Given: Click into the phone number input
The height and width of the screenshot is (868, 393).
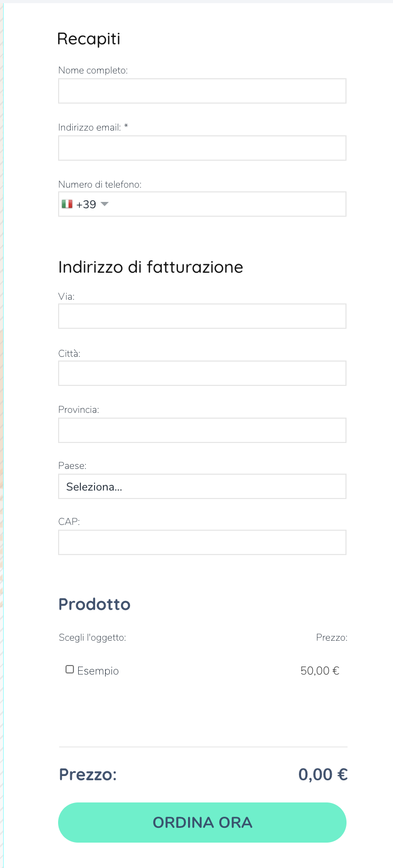Looking at the screenshot, I should point(227,204).
